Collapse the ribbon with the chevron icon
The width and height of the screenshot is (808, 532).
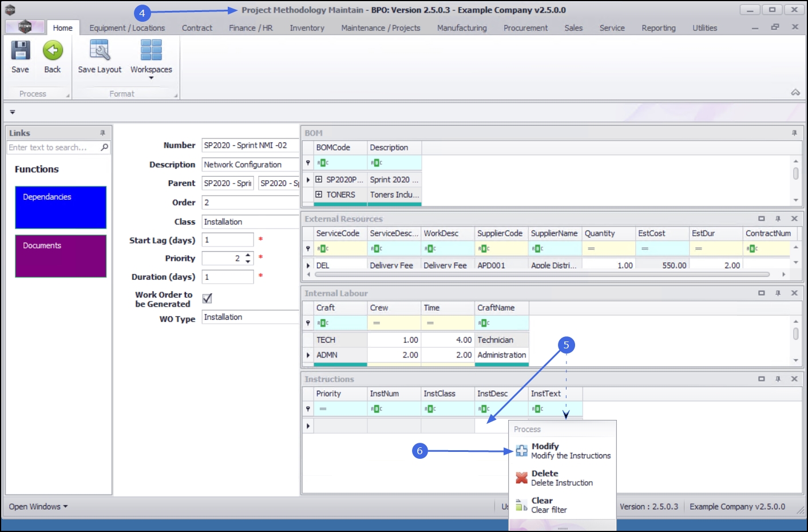[795, 93]
